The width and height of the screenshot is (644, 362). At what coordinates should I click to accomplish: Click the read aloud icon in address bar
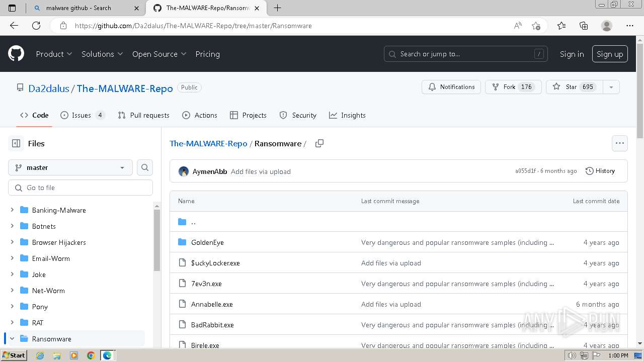click(518, 26)
